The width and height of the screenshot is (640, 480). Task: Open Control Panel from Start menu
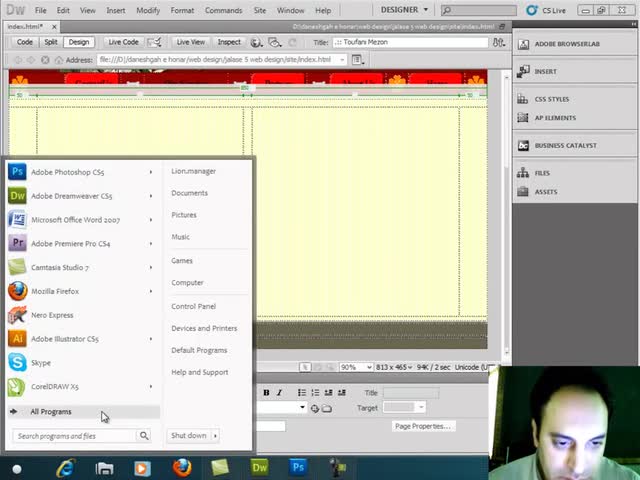click(193, 306)
